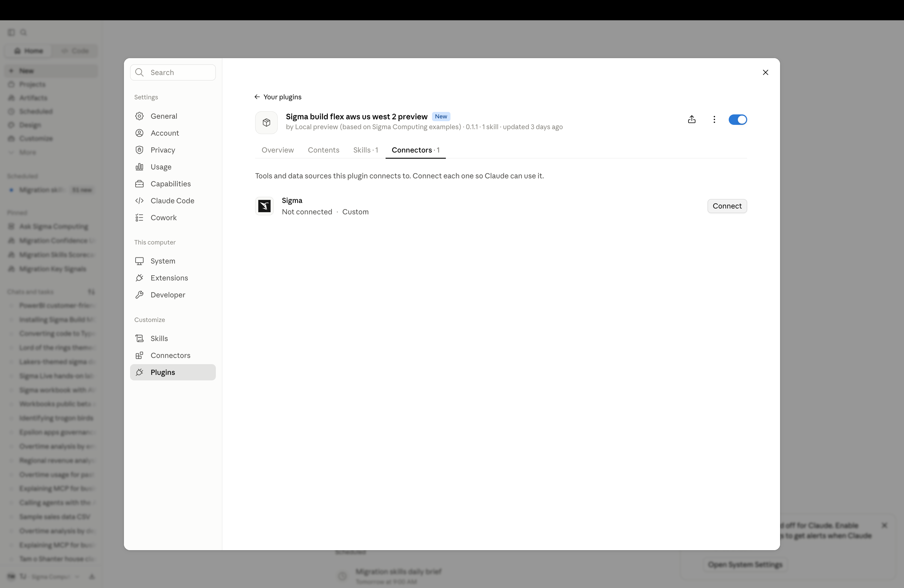Select the Connectors · 1 tab
Screen dimensions: 904x588
click(415, 150)
